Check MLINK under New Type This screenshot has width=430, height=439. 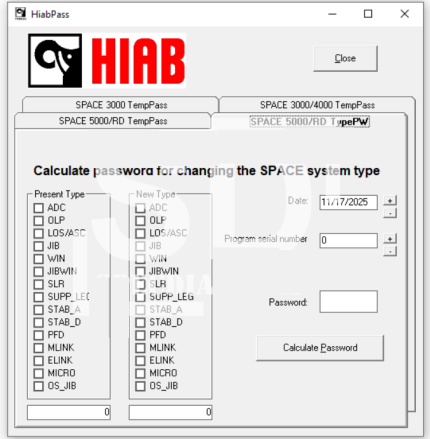tap(140, 348)
